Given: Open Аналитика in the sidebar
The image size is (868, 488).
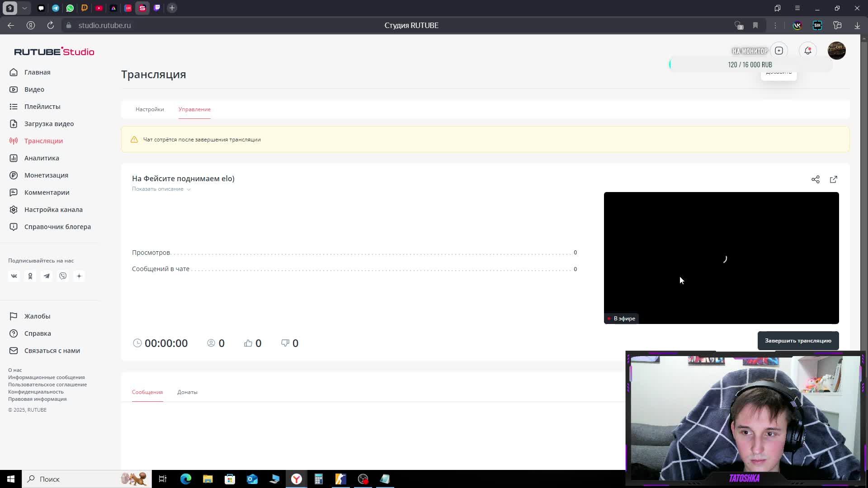Looking at the screenshot, I should click(42, 158).
